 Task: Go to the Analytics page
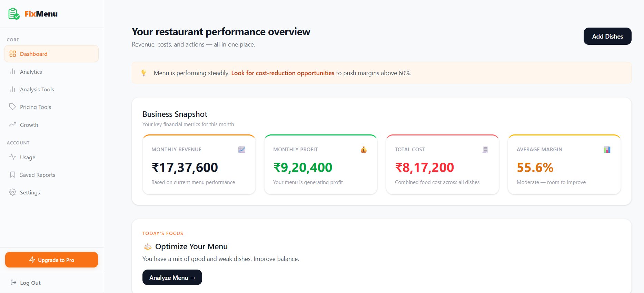pos(51,72)
